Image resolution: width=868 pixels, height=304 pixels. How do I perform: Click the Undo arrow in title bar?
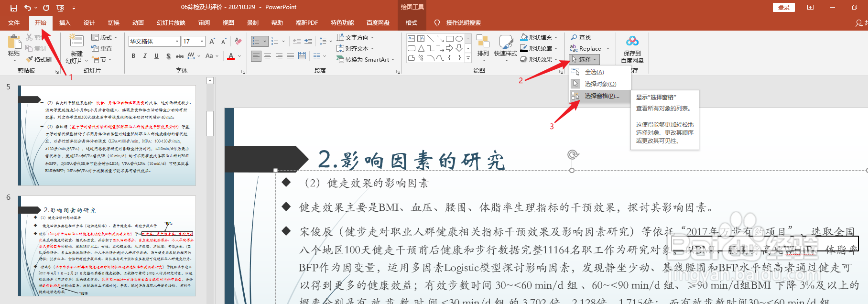(28, 8)
